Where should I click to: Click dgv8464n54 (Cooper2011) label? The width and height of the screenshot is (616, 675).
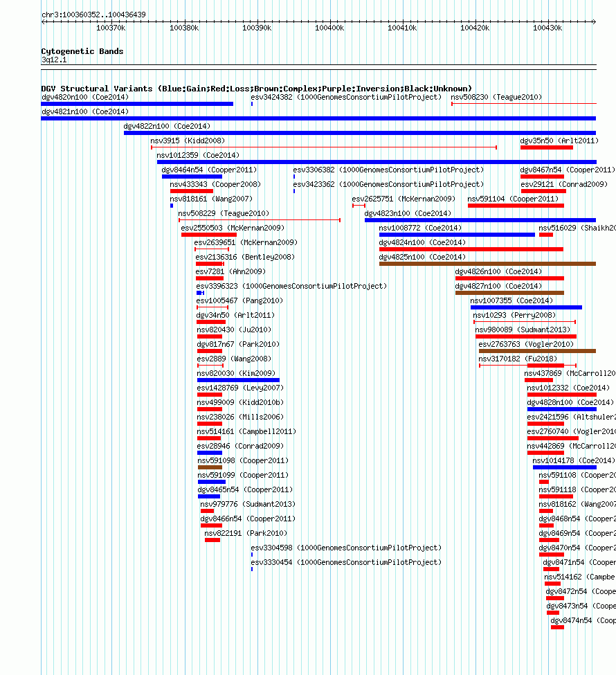(x=209, y=170)
